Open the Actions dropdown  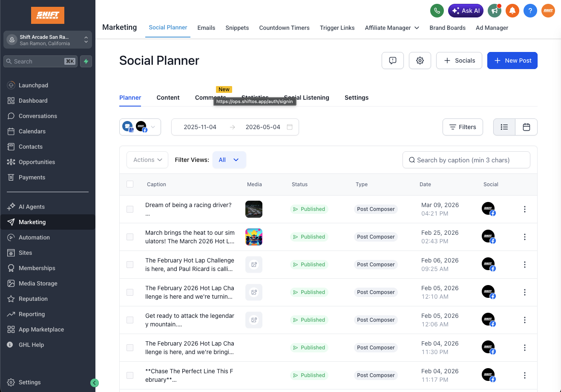click(147, 160)
